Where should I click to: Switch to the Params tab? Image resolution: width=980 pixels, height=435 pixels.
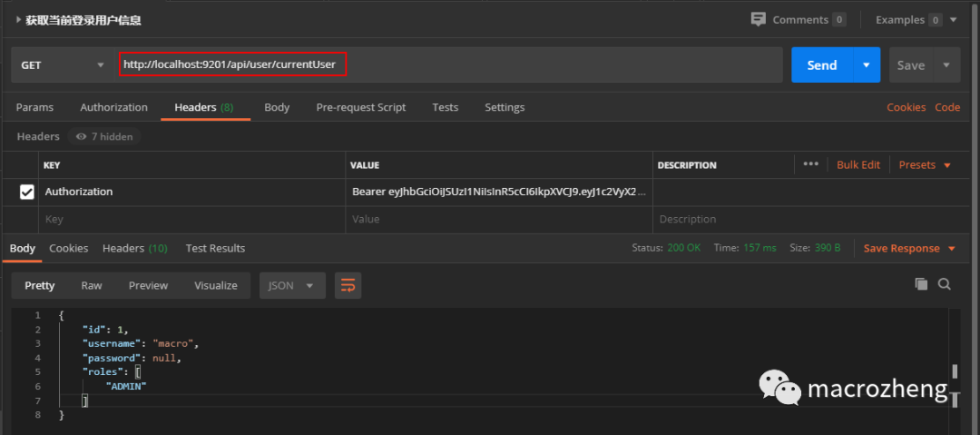pyautogui.click(x=34, y=107)
